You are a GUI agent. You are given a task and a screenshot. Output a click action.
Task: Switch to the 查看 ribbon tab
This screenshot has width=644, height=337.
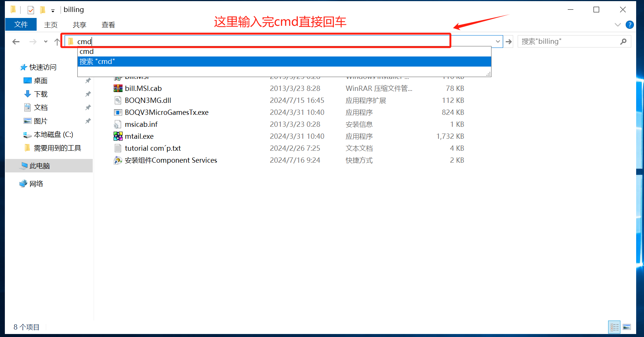(x=108, y=25)
